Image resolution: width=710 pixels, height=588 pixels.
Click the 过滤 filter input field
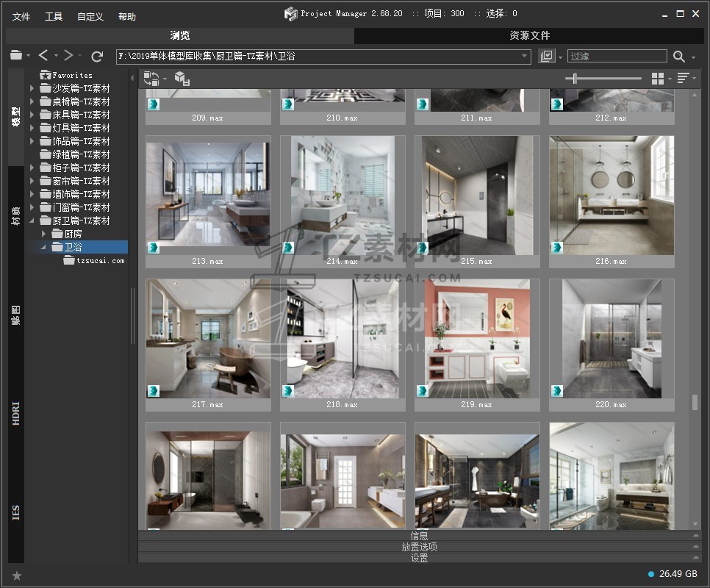pyautogui.click(x=616, y=57)
